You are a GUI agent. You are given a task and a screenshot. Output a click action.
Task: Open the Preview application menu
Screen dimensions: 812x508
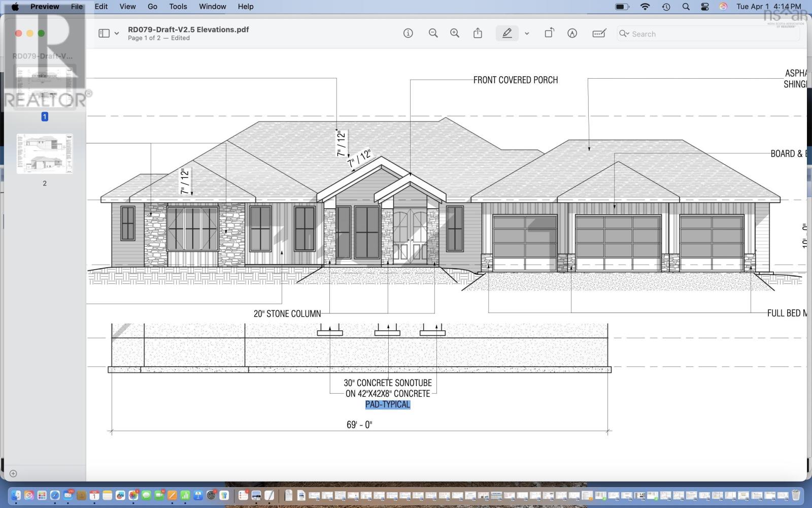pos(45,7)
